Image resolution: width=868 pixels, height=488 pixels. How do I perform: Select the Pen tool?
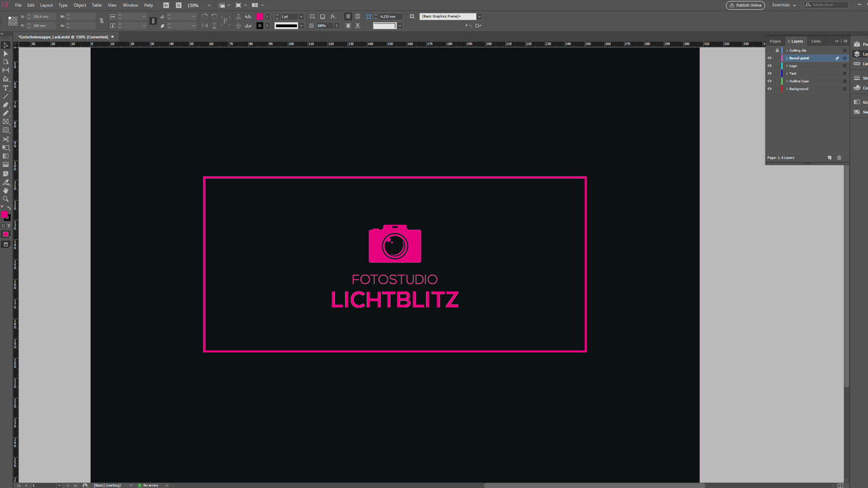pyautogui.click(x=6, y=105)
